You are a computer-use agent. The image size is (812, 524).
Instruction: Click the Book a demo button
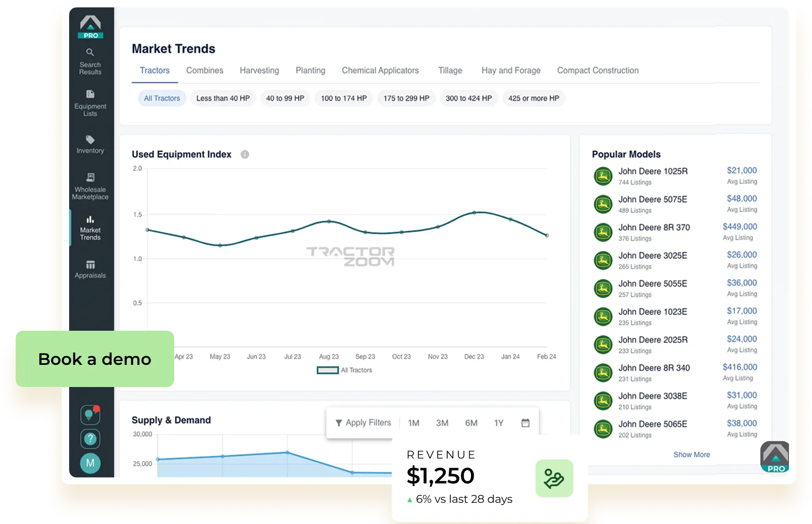tap(94, 359)
